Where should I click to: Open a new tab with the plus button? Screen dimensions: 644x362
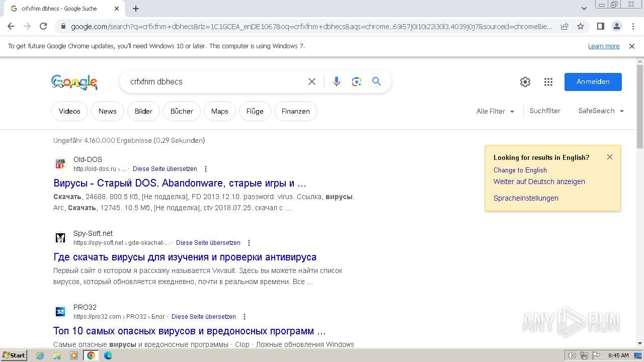tap(136, 9)
